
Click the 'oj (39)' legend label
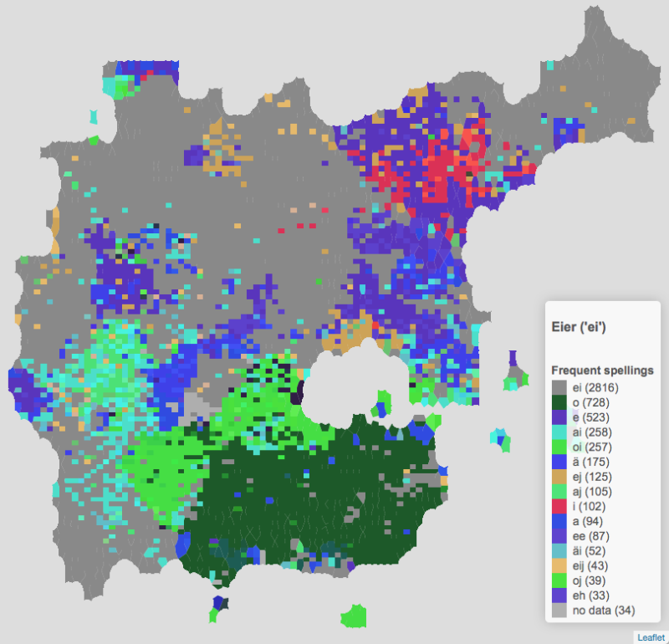(589, 580)
